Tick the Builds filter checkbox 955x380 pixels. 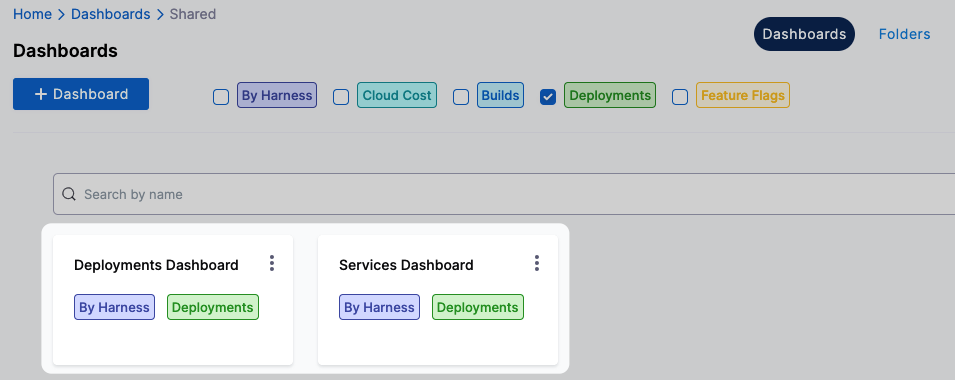pos(461,96)
